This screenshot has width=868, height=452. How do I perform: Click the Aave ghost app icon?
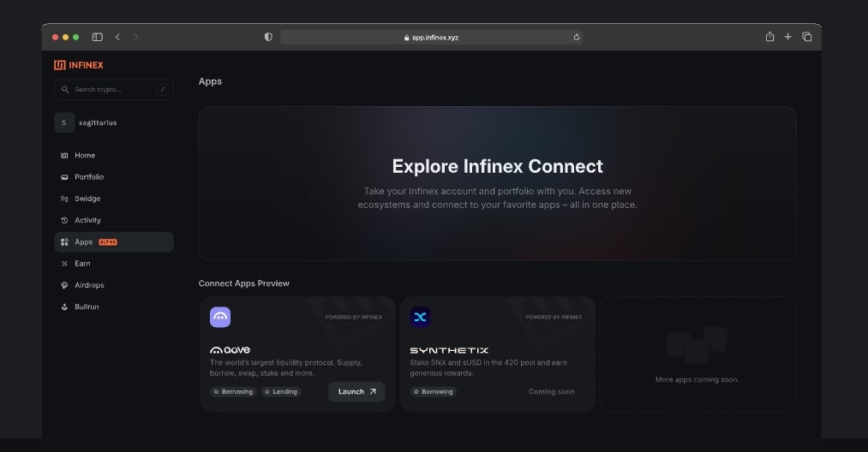click(220, 317)
